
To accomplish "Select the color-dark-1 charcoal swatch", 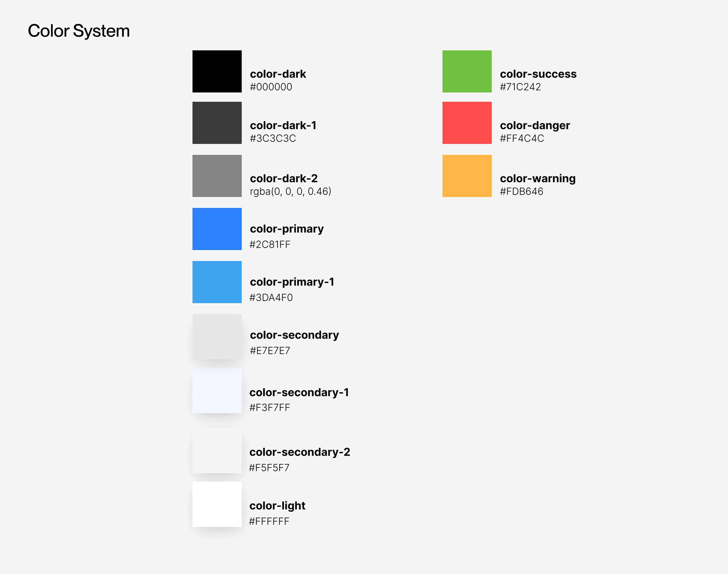I will click(217, 123).
